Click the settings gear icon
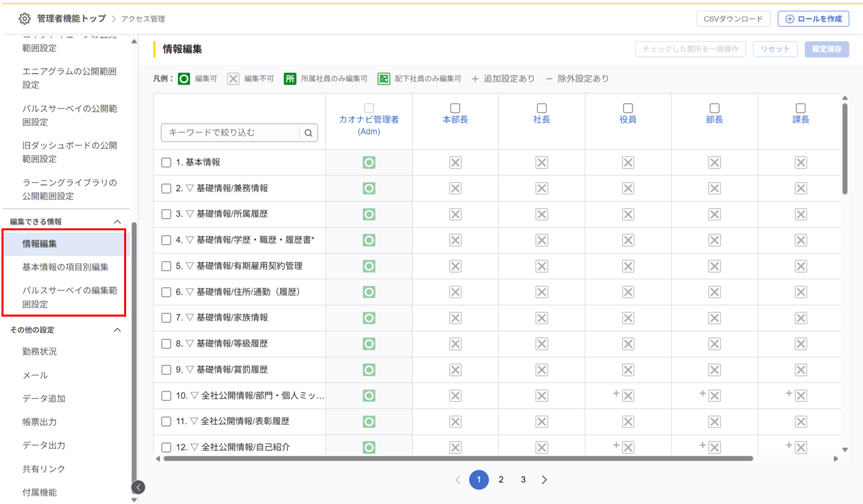The width and height of the screenshot is (863, 504). point(24,19)
